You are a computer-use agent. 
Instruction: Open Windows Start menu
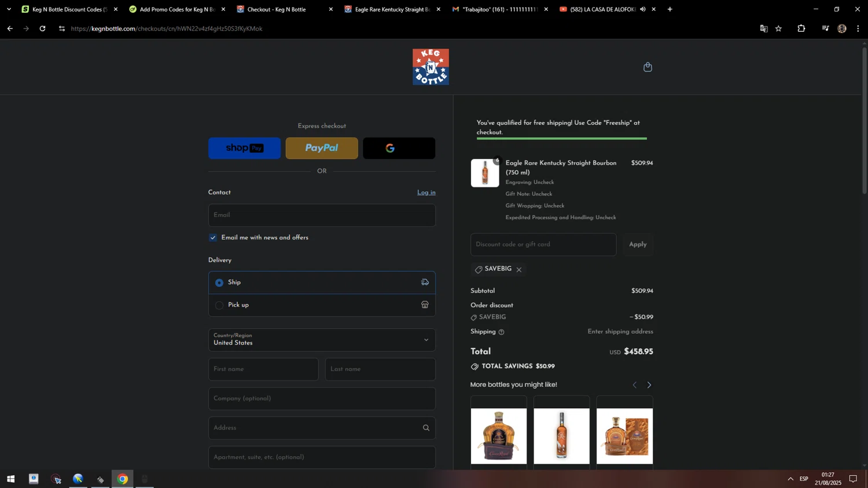10,479
